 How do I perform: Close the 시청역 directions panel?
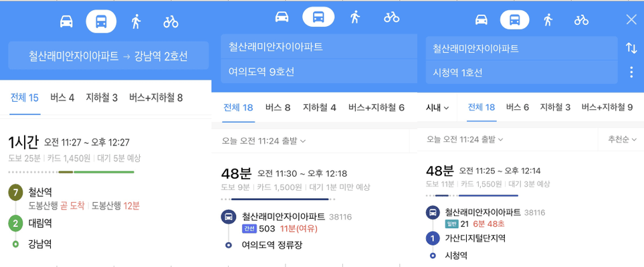(x=631, y=19)
